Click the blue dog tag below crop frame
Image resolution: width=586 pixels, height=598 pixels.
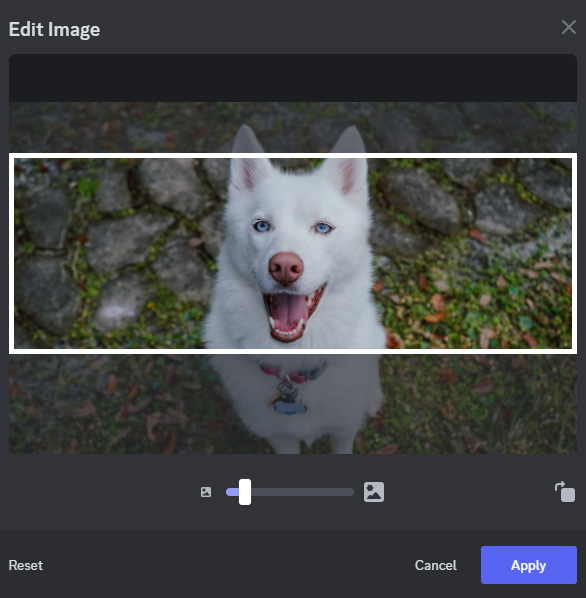click(x=291, y=407)
